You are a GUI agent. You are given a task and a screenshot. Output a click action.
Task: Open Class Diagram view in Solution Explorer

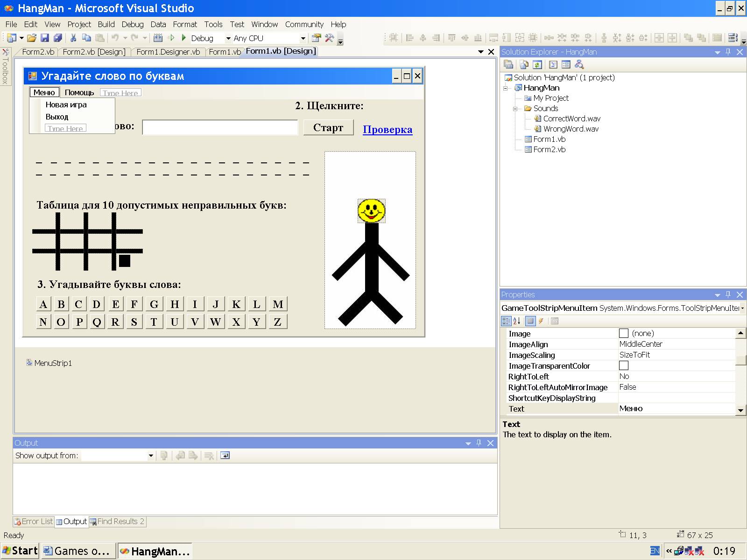(x=579, y=65)
